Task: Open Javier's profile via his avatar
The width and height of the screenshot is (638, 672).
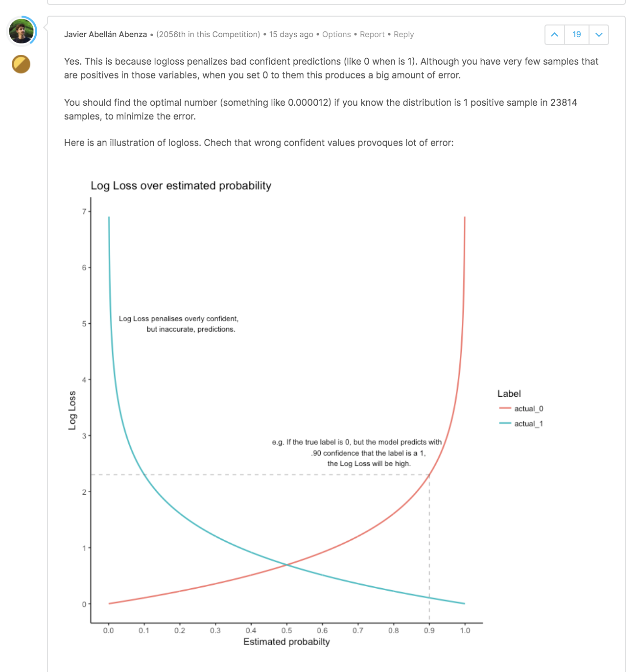Action: [21, 30]
